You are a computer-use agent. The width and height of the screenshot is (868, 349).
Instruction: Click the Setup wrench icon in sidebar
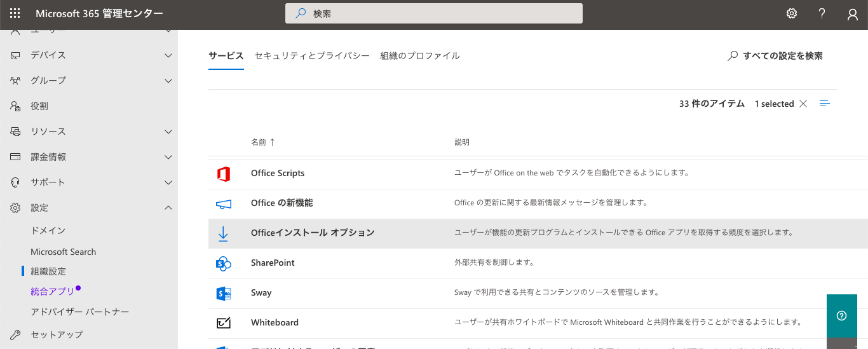tap(16, 334)
